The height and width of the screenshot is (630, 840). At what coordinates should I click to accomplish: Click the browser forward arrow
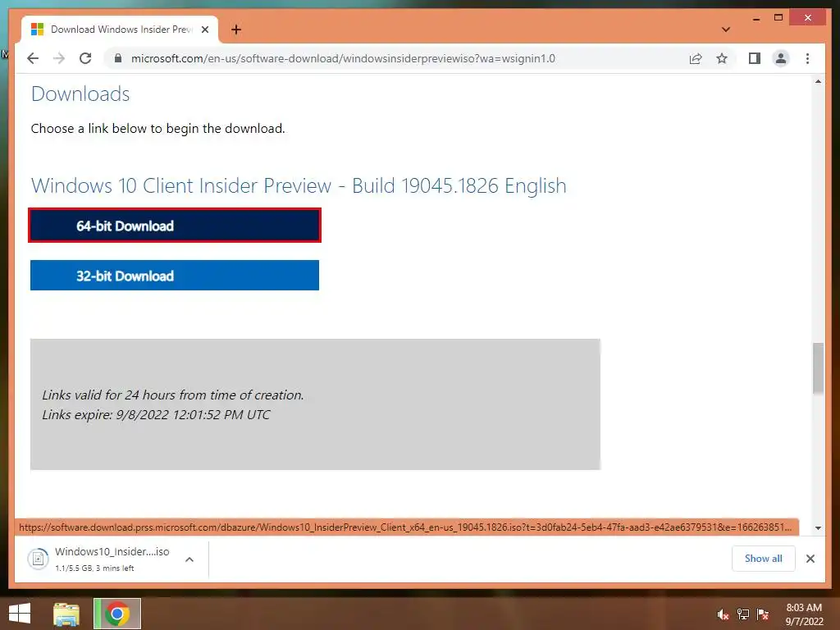point(59,58)
